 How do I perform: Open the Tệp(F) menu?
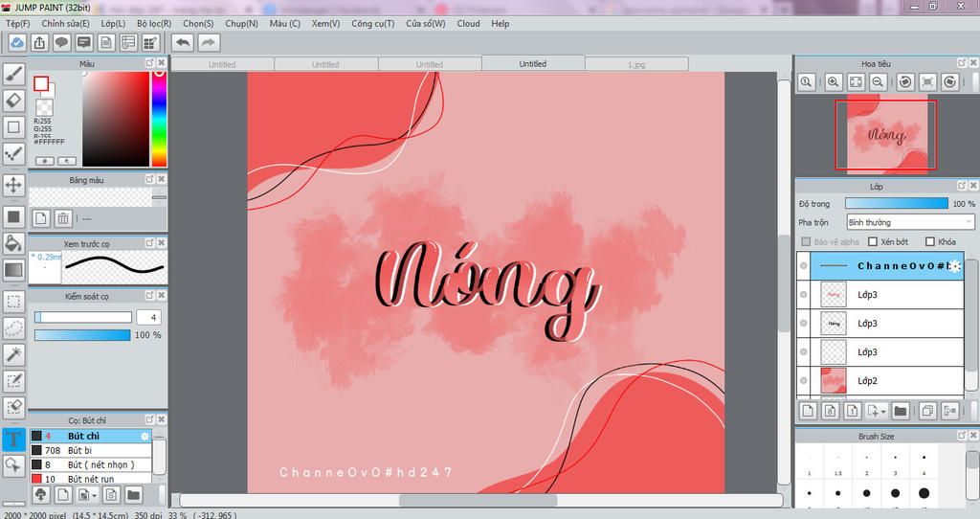17,23
